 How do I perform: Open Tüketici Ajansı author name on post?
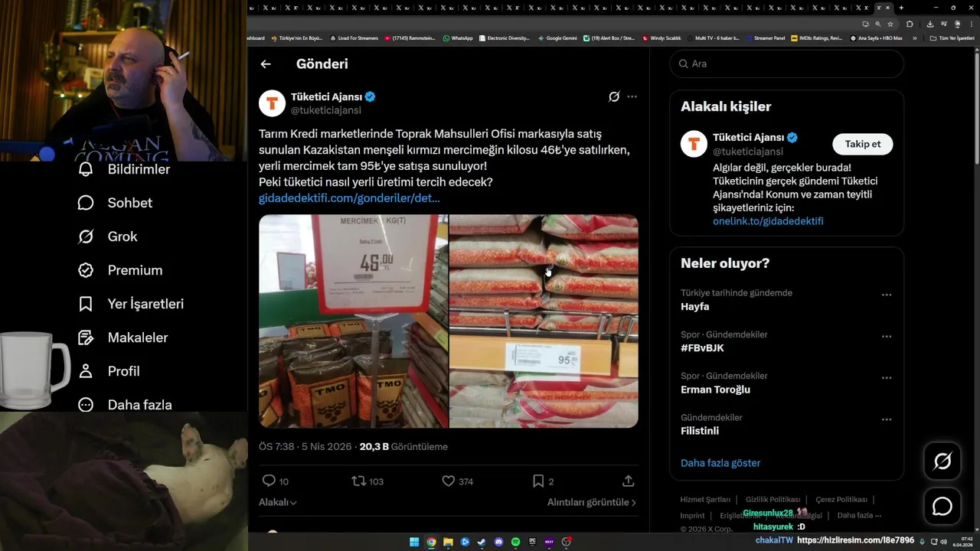[x=326, y=96]
